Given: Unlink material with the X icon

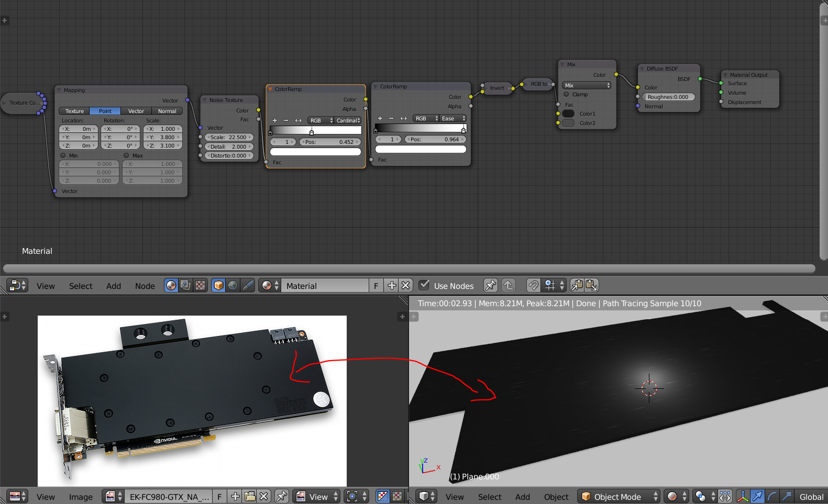Looking at the screenshot, I should click(406, 285).
